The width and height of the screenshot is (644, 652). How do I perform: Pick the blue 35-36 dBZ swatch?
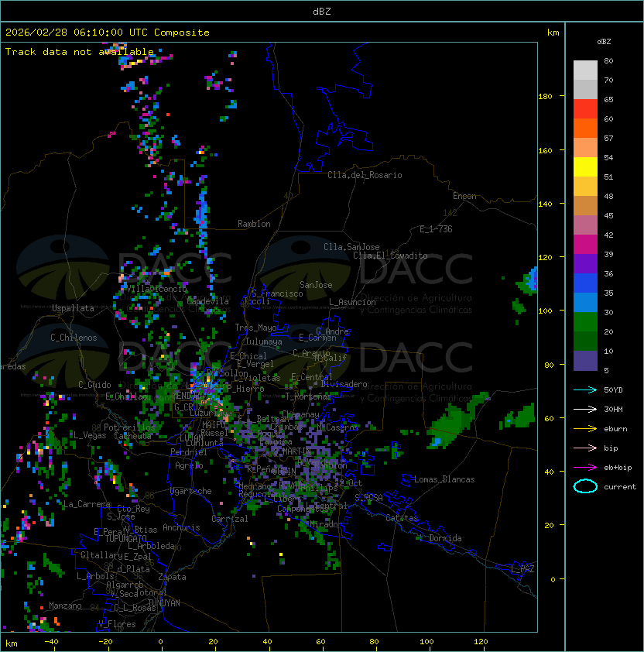click(585, 283)
